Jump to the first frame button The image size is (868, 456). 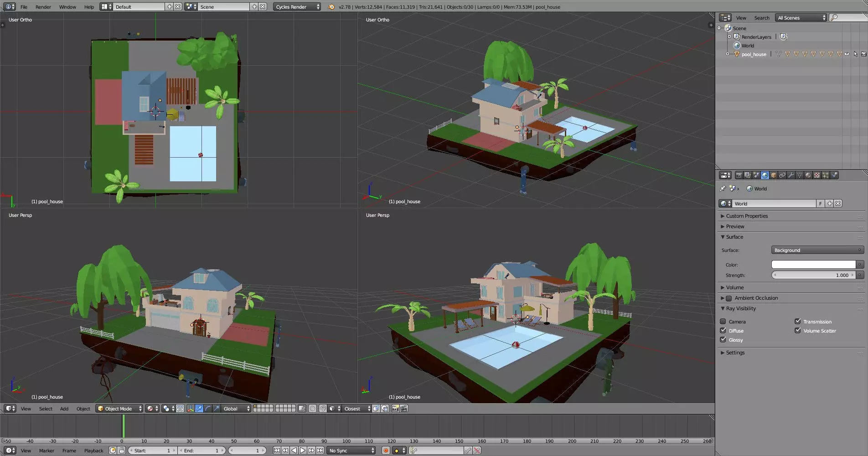pyautogui.click(x=276, y=451)
